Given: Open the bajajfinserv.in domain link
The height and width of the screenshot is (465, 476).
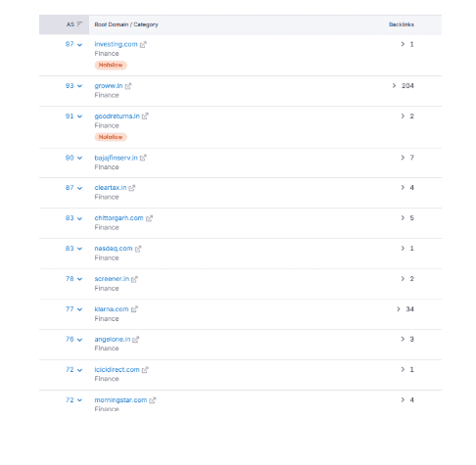Looking at the screenshot, I should point(116,158).
